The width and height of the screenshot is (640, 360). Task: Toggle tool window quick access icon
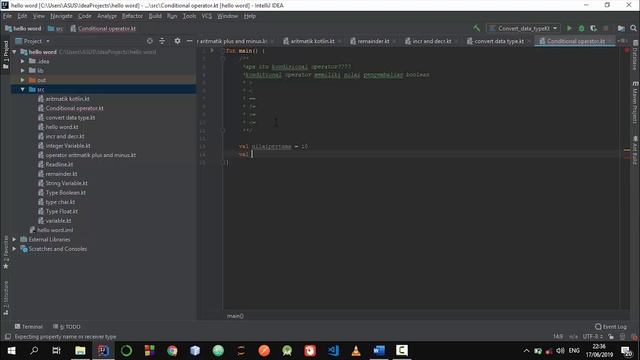7,337
